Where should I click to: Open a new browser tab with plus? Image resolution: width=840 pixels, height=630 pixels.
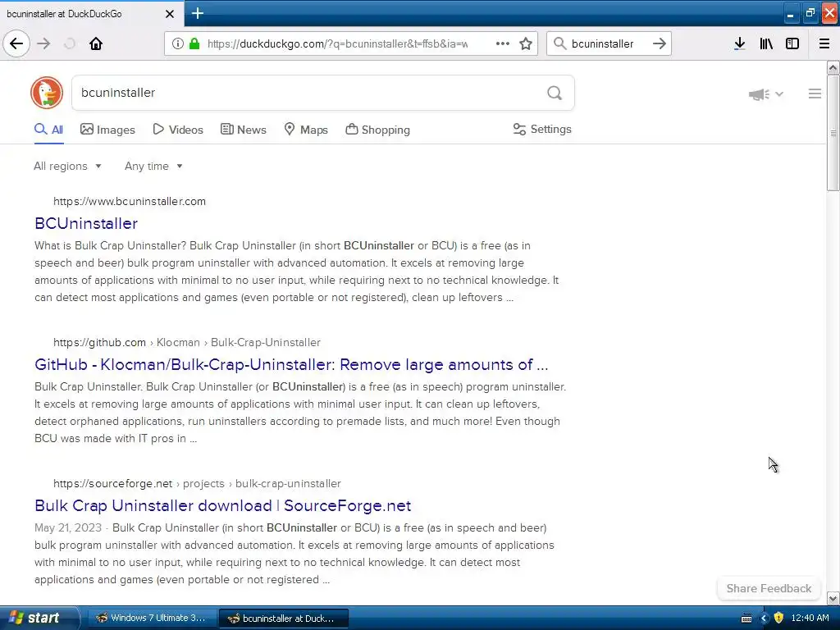point(198,13)
